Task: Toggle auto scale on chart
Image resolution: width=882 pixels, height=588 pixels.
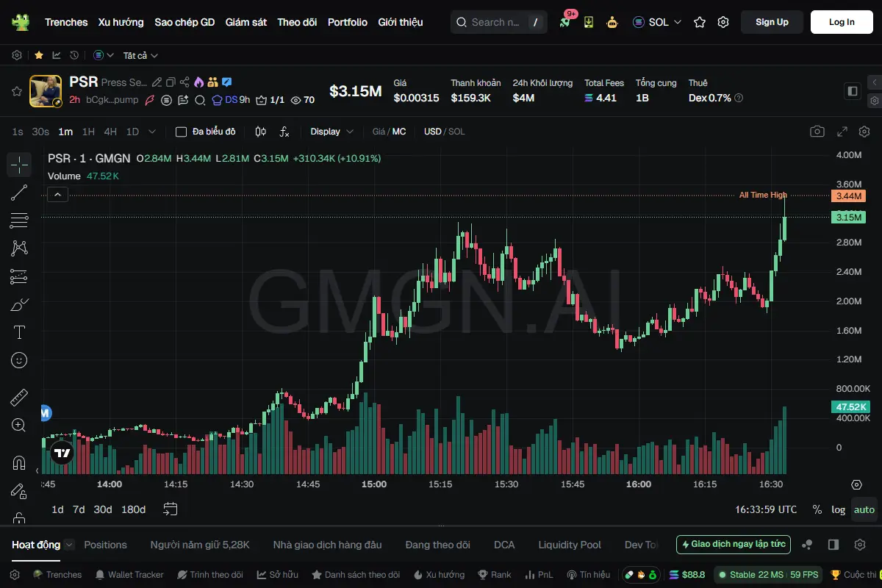Action: [864, 509]
